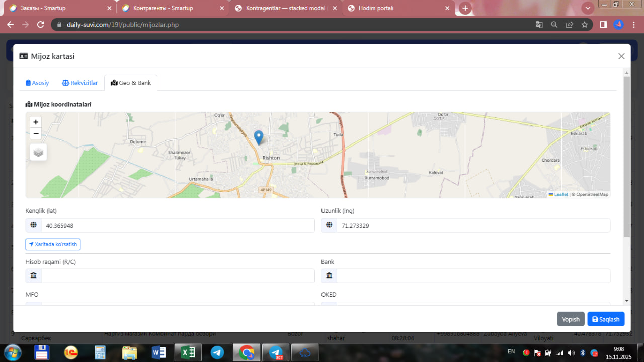Viewport: 644px width, 362px height.
Task: Click the Kenglik (lat) input field
Action: click(x=177, y=226)
